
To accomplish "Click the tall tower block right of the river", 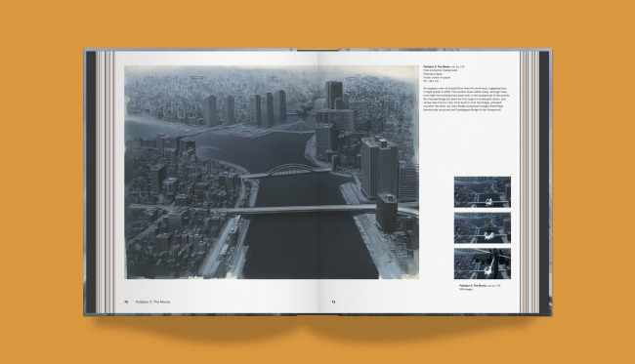I will (379, 167).
